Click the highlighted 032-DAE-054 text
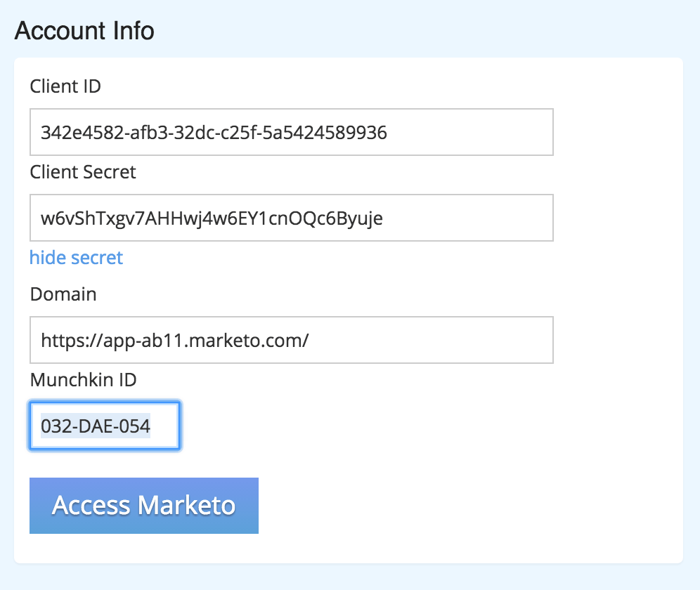 (96, 426)
